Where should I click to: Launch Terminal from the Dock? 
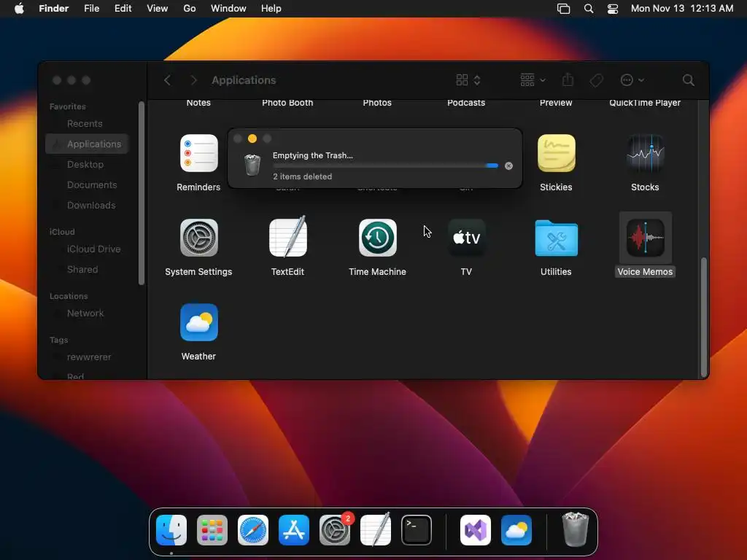[417, 530]
